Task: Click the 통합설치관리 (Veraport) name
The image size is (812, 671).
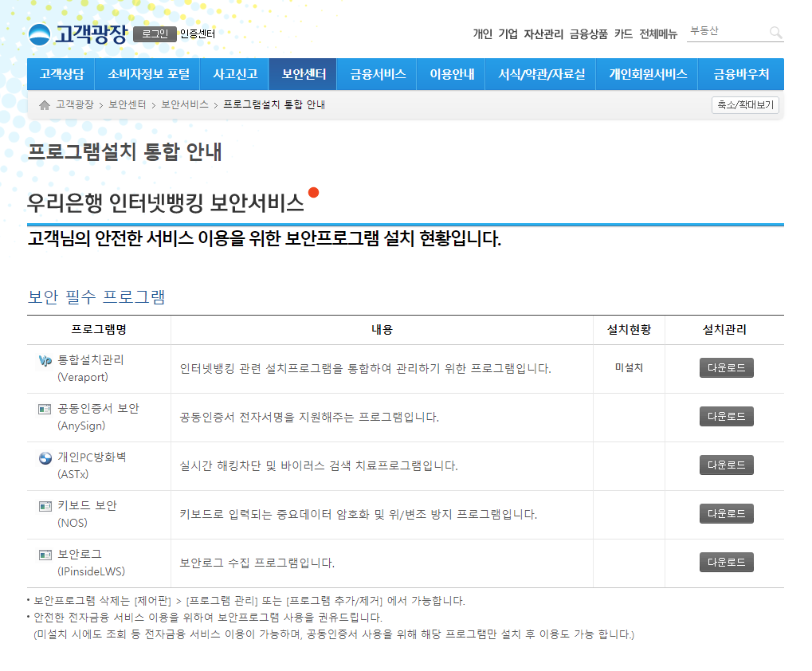Action: (x=91, y=368)
